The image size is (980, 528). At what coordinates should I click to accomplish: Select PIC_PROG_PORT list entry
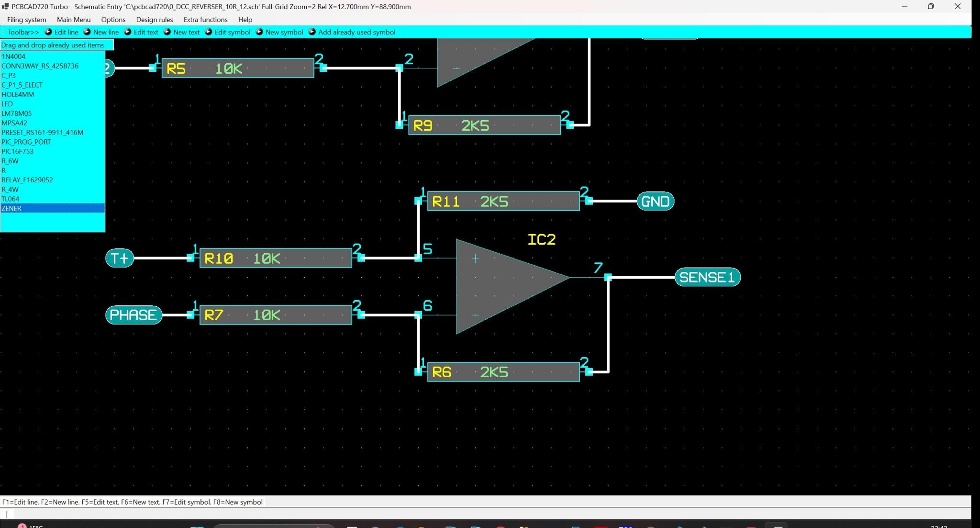(53, 142)
